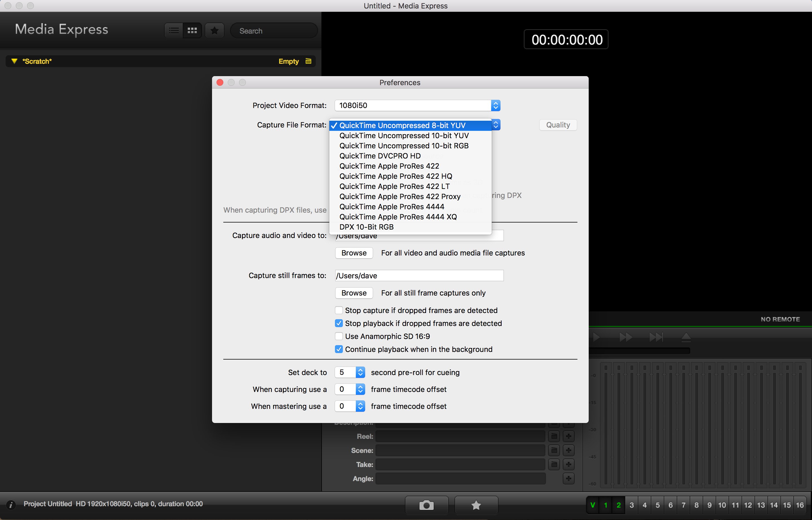The image size is (812, 520).
Task: Enable Stop capture if dropped frames checkbox
Action: pos(339,310)
